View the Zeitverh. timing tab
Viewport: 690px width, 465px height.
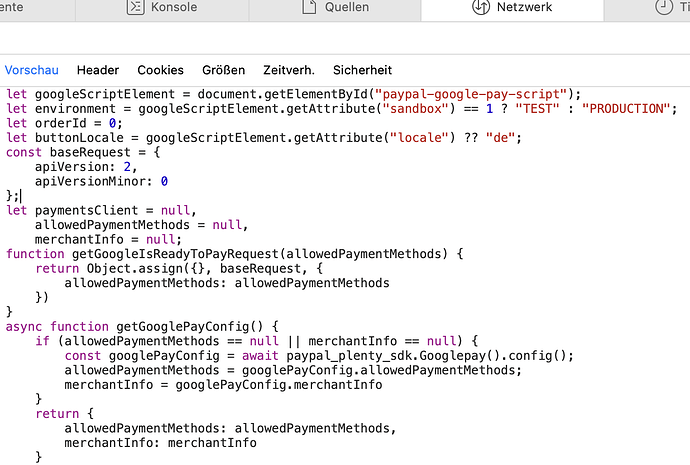pos(289,70)
